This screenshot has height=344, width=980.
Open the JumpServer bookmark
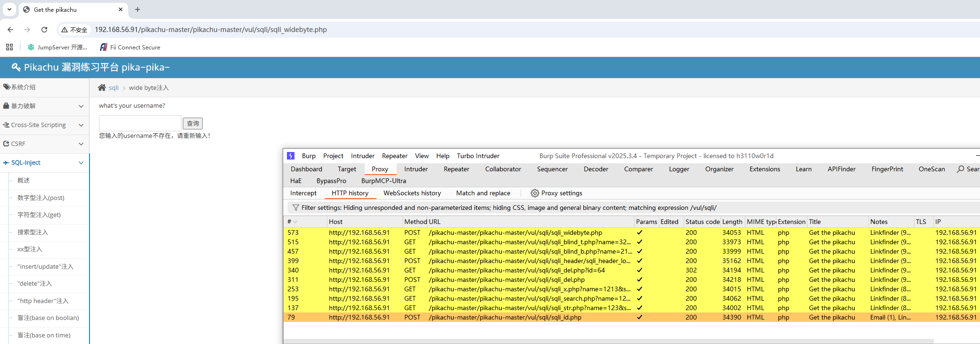tap(57, 47)
